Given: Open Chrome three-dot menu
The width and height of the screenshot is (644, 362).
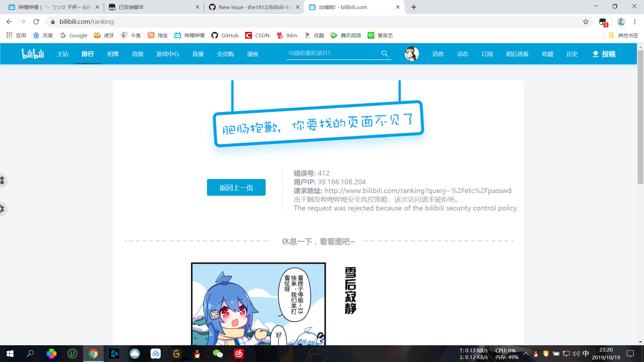Looking at the screenshot, I should point(635,21).
